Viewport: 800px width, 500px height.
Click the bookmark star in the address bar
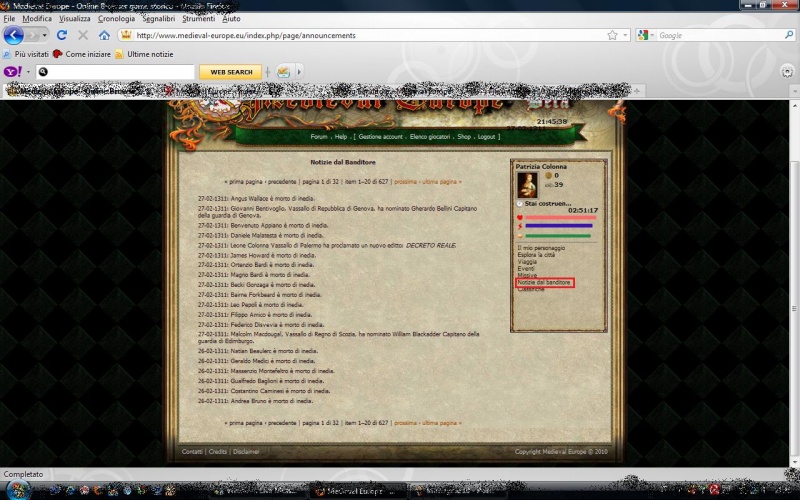tap(611, 35)
